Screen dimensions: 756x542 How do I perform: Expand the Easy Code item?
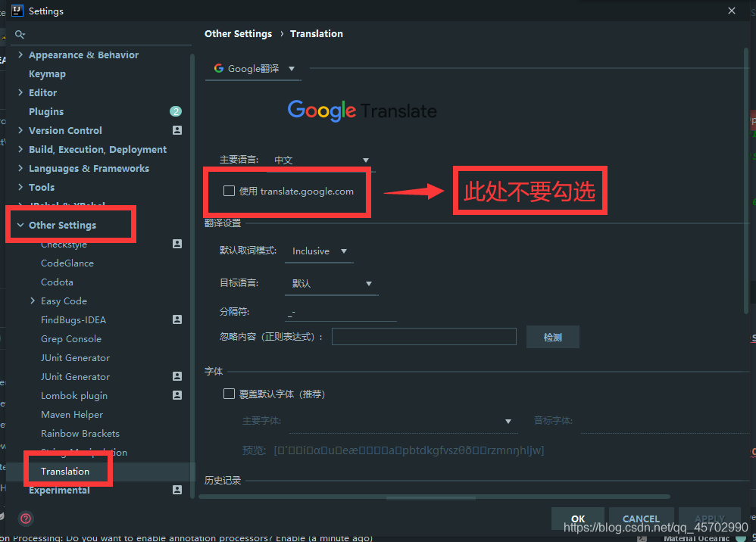(x=33, y=301)
